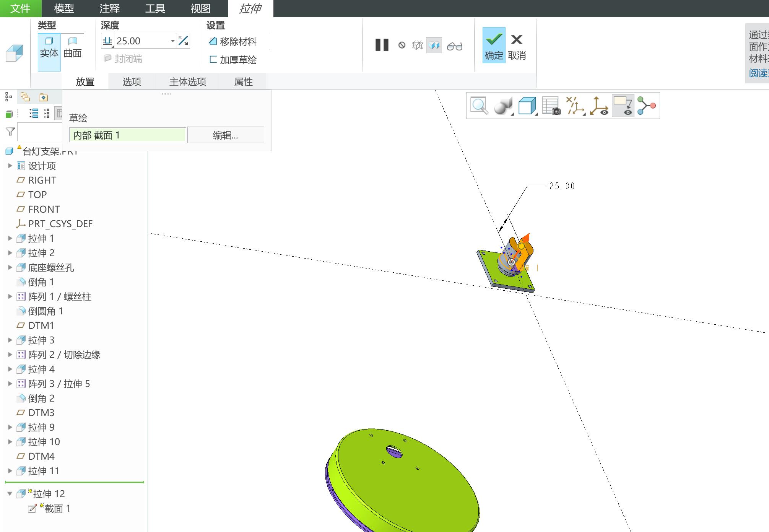Click the orange direction arrow on model
769x532 pixels.
(x=526, y=239)
